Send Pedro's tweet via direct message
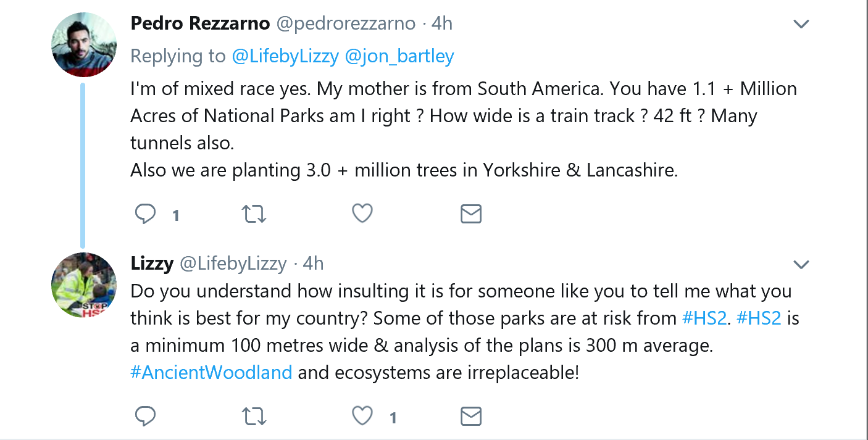868x440 pixels. pos(471,214)
